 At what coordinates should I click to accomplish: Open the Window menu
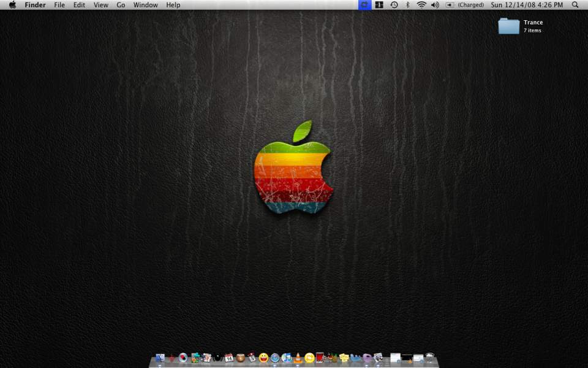point(146,5)
